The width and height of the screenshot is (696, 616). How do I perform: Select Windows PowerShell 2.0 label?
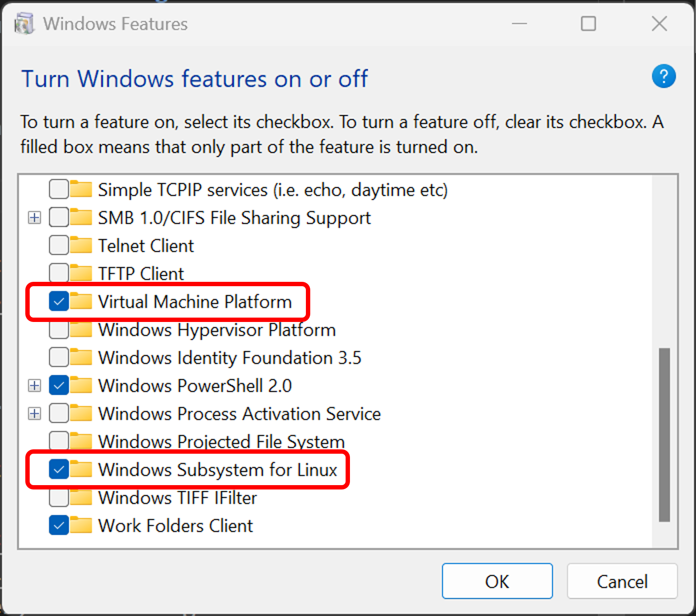click(x=195, y=386)
